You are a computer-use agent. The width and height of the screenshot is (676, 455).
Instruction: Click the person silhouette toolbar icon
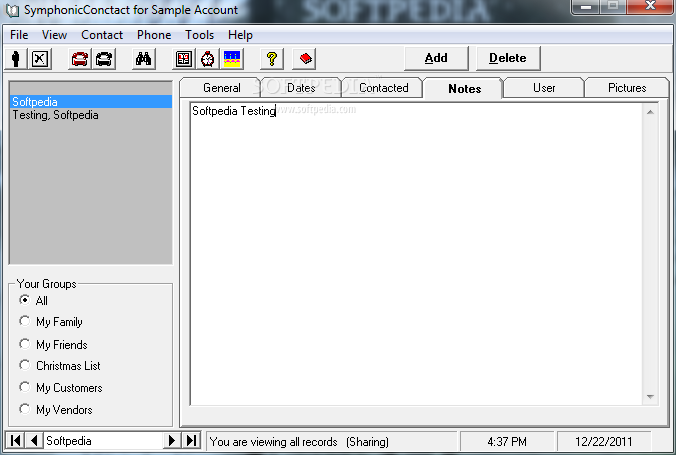(16, 59)
